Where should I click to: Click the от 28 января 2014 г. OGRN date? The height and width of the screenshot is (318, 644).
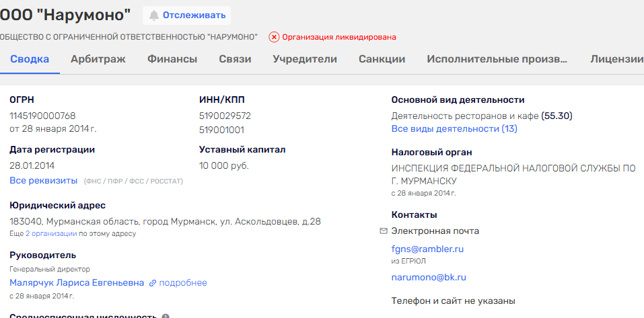click(53, 129)
